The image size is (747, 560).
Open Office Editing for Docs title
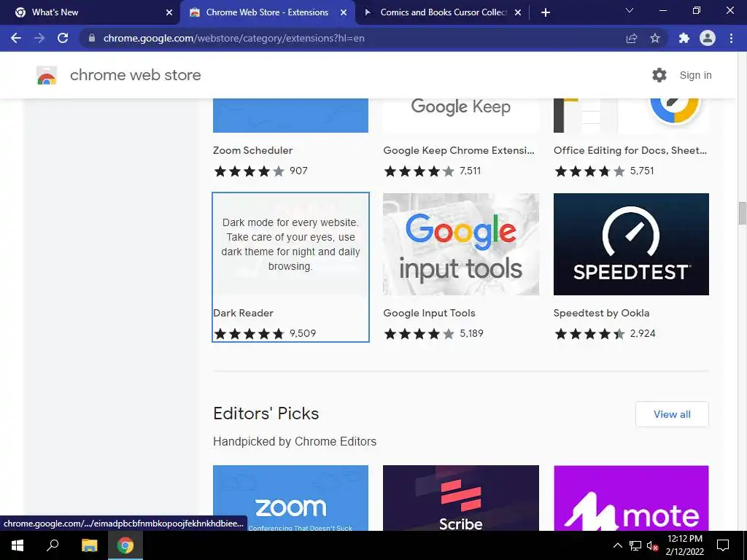630,150
